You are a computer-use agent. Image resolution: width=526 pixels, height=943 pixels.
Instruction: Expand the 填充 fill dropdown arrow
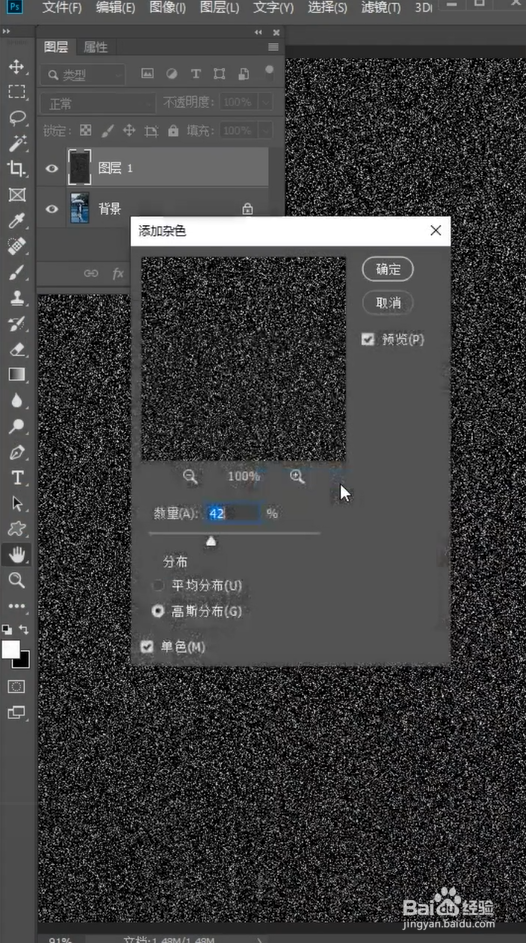[265, 131]
